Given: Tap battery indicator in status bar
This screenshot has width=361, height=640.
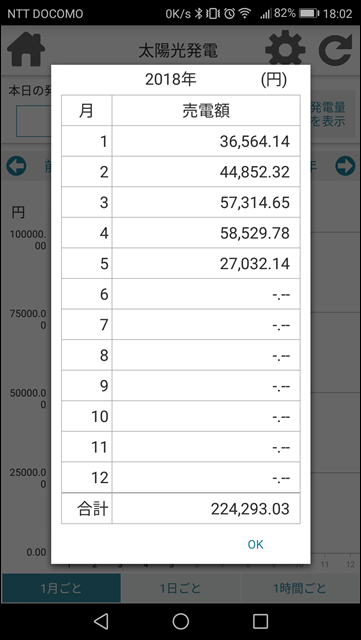Looking at the screenshot, I should [x=309, y=13].
